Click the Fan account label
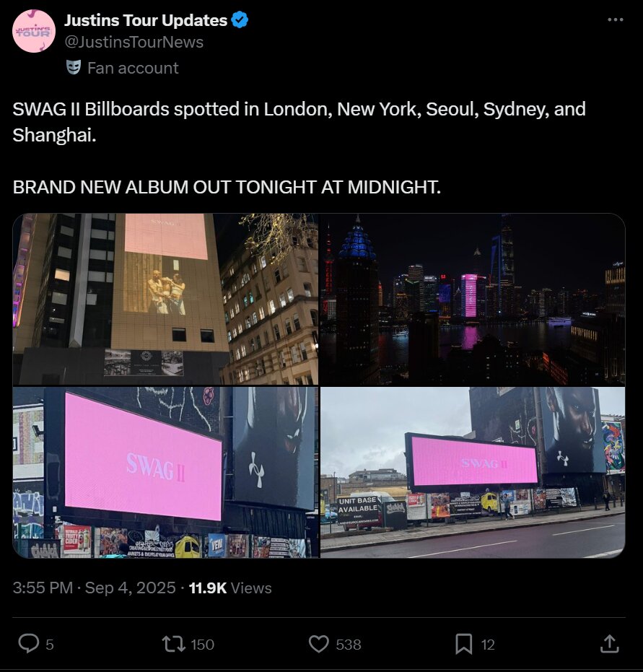Viewport: 643px width, 672px height. tap(133, 68)
